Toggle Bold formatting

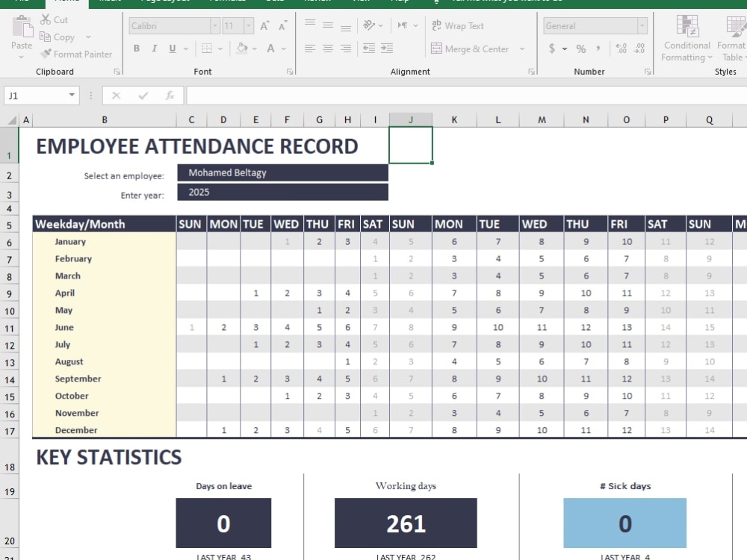click(x=137, y=48)
